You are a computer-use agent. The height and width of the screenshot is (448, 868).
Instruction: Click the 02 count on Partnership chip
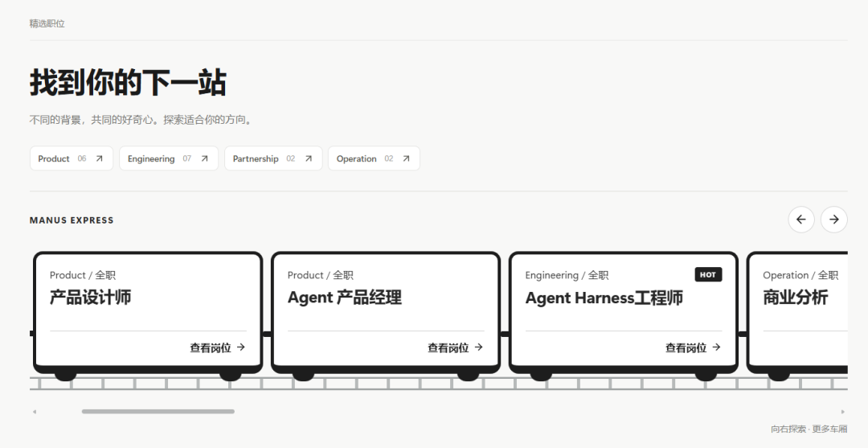pyautogui.click(x=291, y=158)
